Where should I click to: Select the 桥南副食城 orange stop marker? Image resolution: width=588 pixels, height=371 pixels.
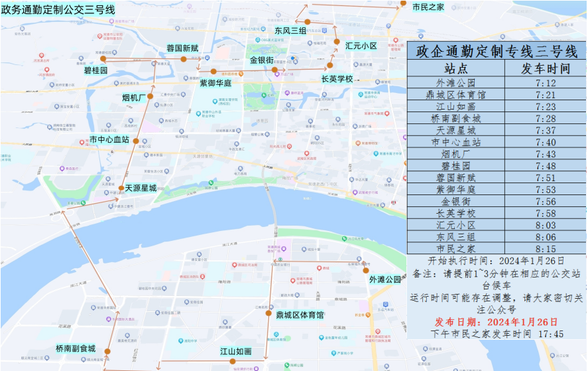tap(107, 352)
